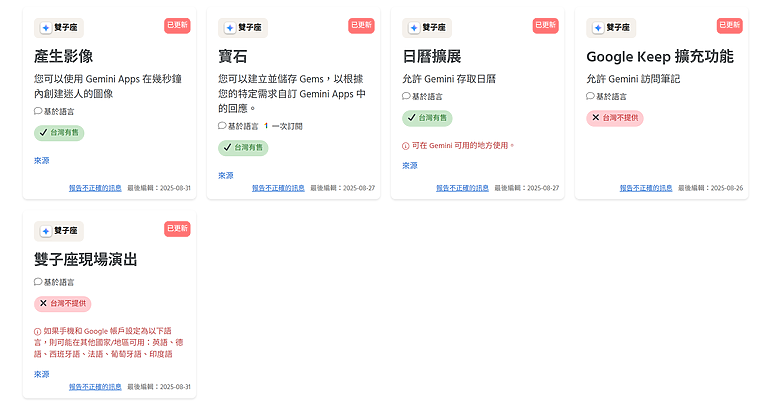Click the 寶石 card title

tap(233, 56)
